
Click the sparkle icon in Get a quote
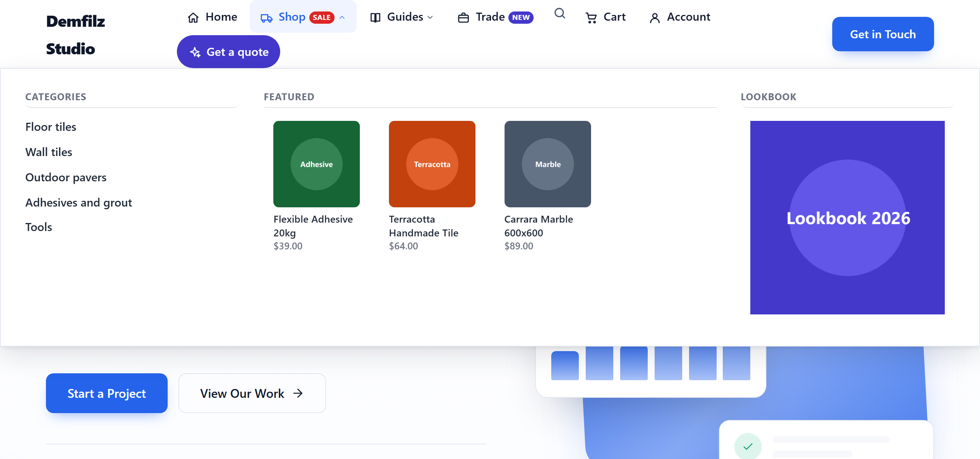pos(195,52)
